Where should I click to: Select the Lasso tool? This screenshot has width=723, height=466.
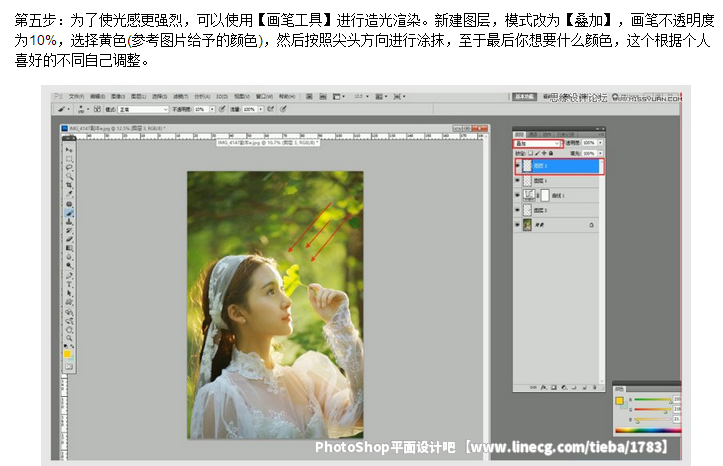tap(69, 167)
